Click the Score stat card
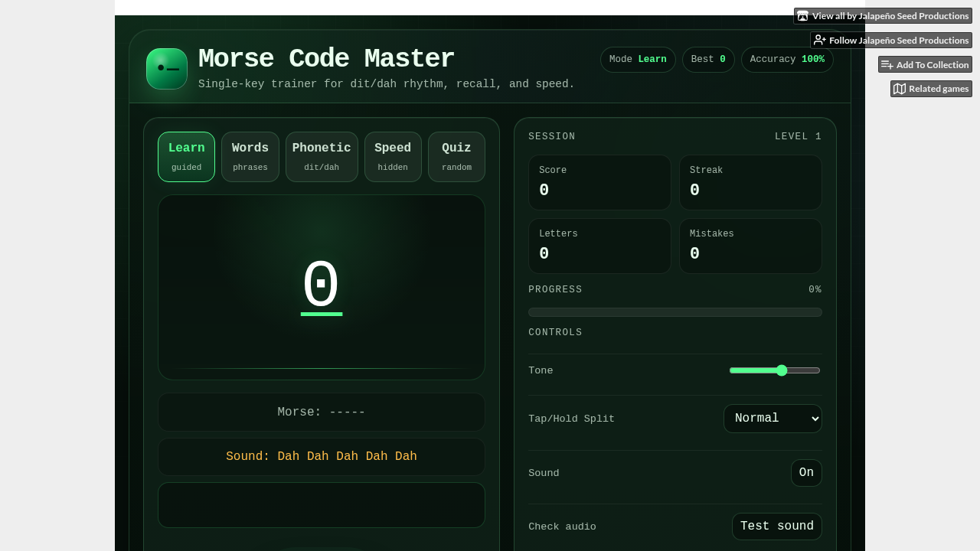This screenshot has width=980, height=551. (599, 183)
